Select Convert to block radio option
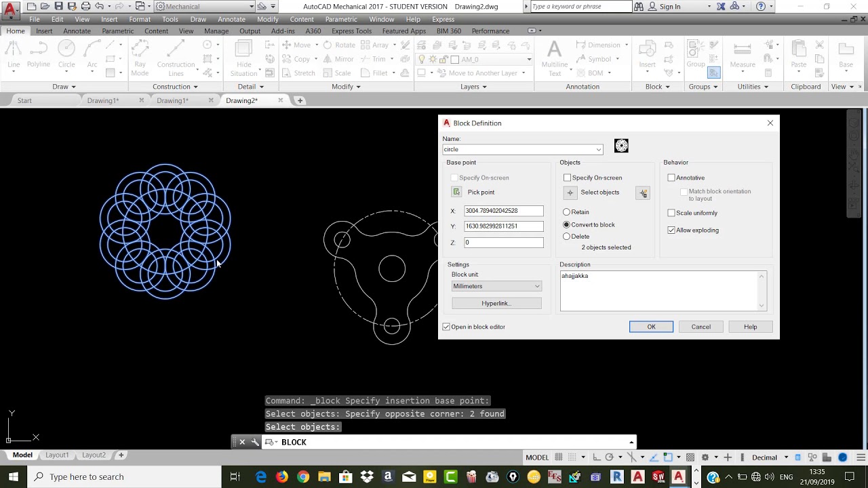The image size is (868, 488). 567,224
